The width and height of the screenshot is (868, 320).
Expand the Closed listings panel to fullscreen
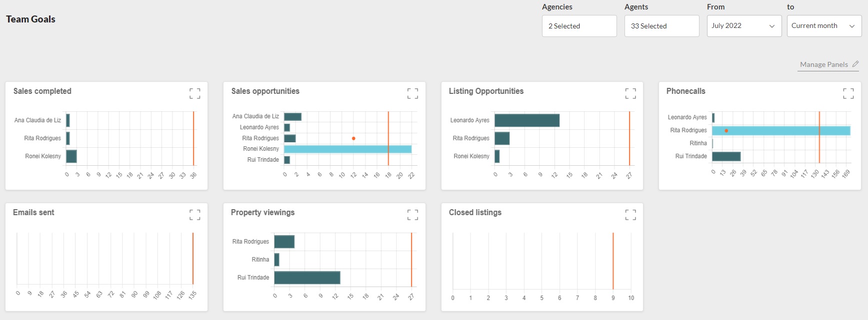point(630,215)
